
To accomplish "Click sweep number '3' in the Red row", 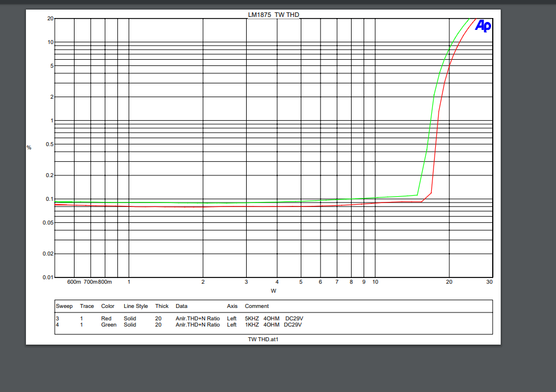I will (x=58, y=318).
